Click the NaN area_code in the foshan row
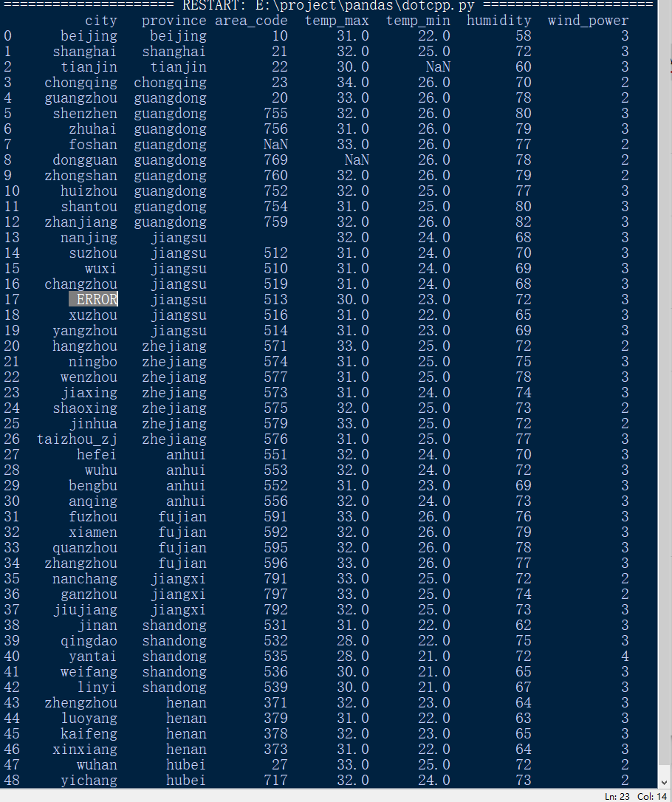This screenshot has width=672, height=802. (275, 145)
